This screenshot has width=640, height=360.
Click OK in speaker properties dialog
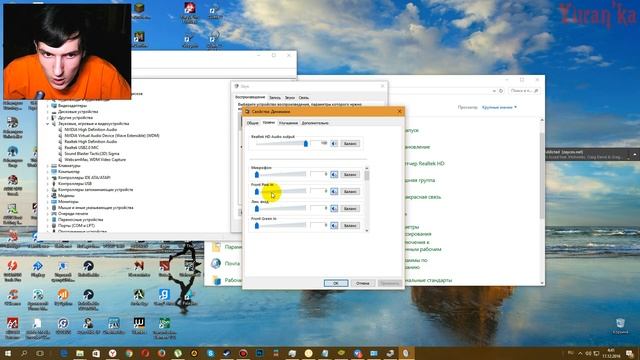click(336, 283)
